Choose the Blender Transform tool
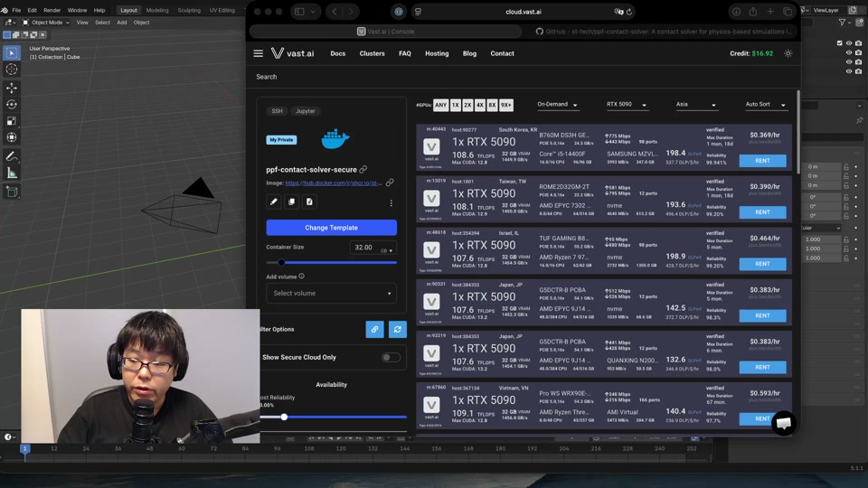868x488 pixels. pos(12,137)
